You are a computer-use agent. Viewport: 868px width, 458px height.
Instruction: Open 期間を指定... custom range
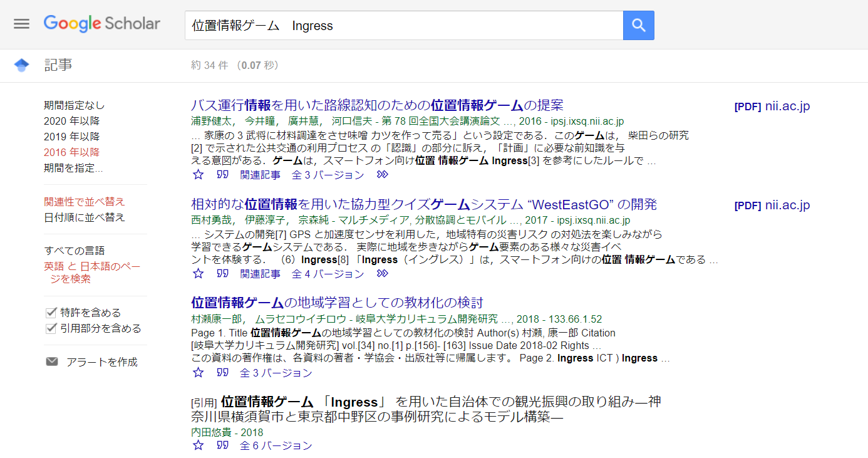pos(73,168)
